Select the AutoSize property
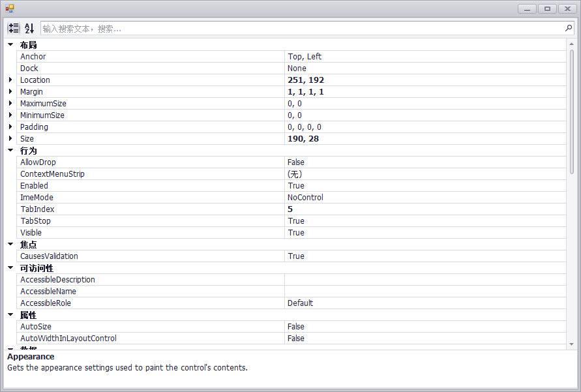This screenshot has width=581, height=392. tap(151, 326)
